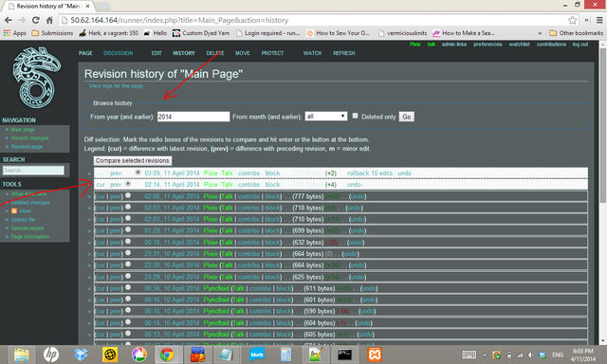Open the Custom Dyed Yarn bookmark
607x364 pixels.
coord(201,33)
